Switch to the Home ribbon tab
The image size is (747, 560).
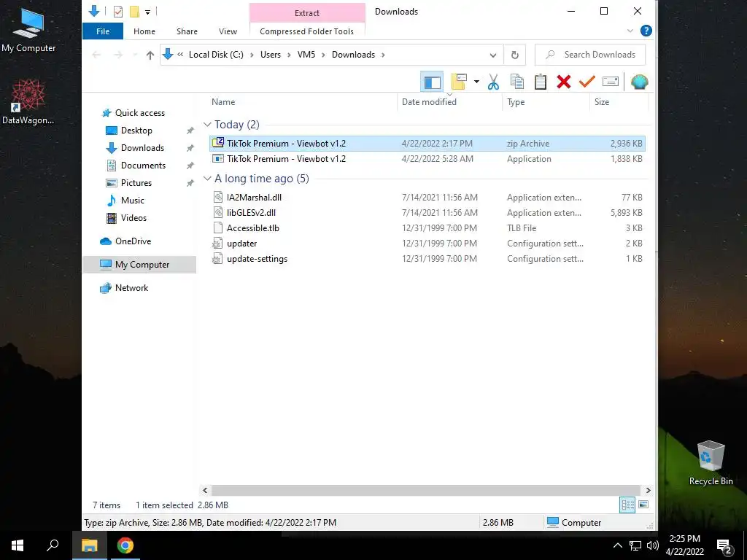click(144, 31)
